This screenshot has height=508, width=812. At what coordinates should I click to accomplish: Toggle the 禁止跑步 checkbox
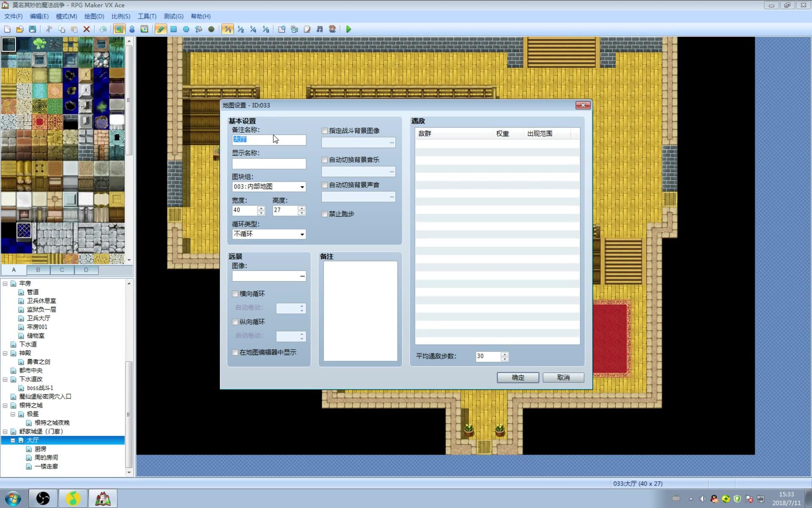tap(324, 214)
